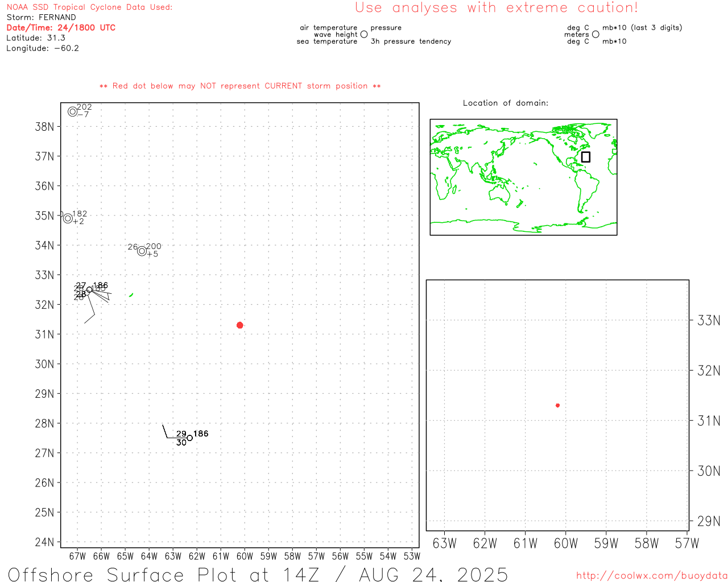
Task: Click the black domain box on world map
Action: coord(586,157)
